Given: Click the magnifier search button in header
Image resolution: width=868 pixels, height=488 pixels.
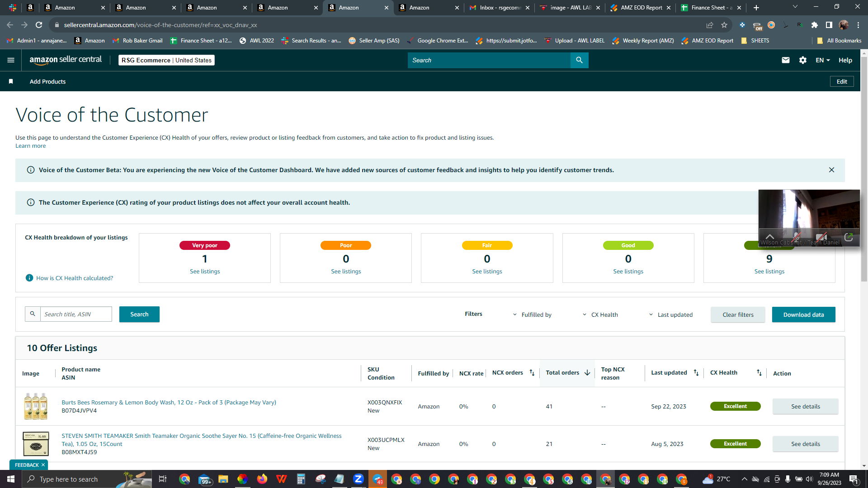Looking at the screenshot, I should 579,60.
